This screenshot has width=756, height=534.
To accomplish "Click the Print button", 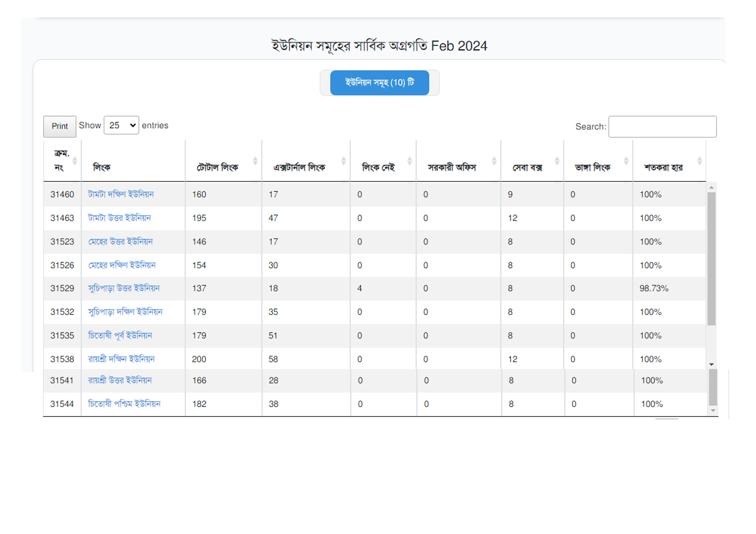I will point(60,126).
